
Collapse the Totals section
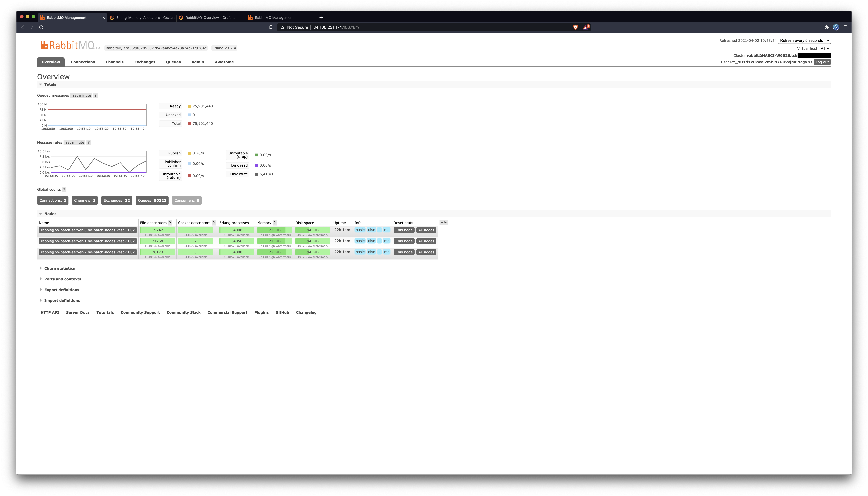tap(50, 84)
